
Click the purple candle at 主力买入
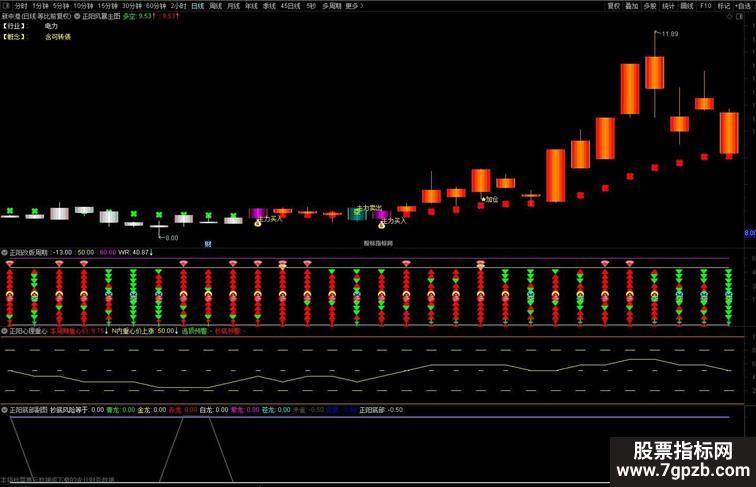pos(258,213)
